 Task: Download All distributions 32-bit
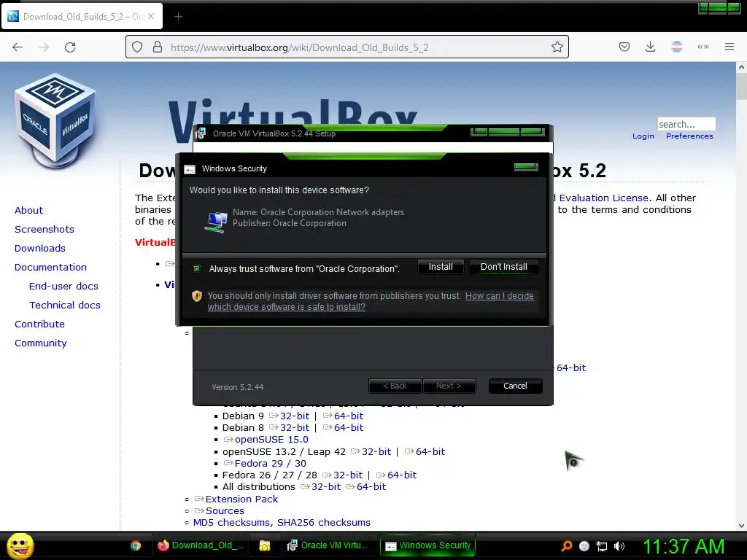click(x=326, y=487)
